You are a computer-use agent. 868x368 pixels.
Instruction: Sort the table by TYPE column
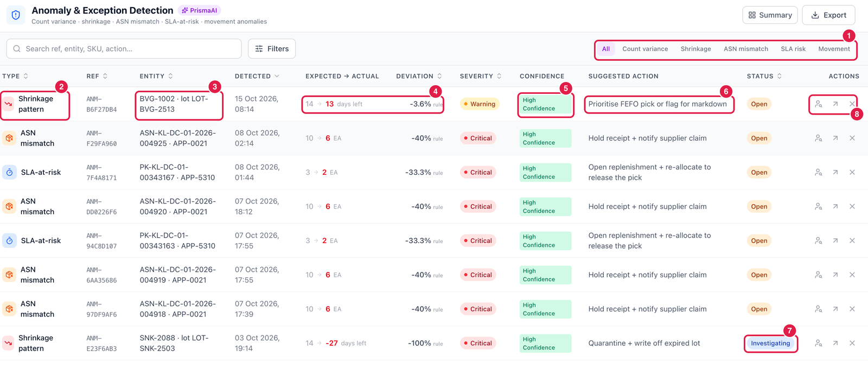point(15,77)
